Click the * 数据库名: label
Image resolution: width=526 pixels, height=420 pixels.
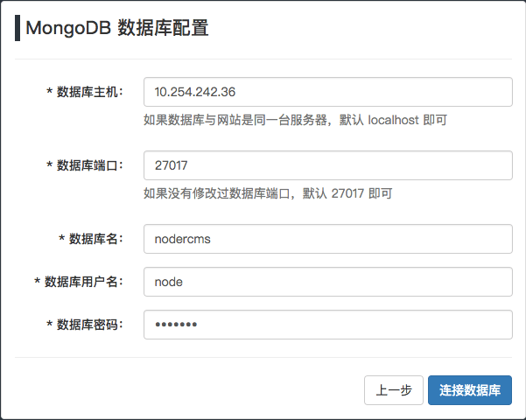pyautogui.click(x=91, y=239)
